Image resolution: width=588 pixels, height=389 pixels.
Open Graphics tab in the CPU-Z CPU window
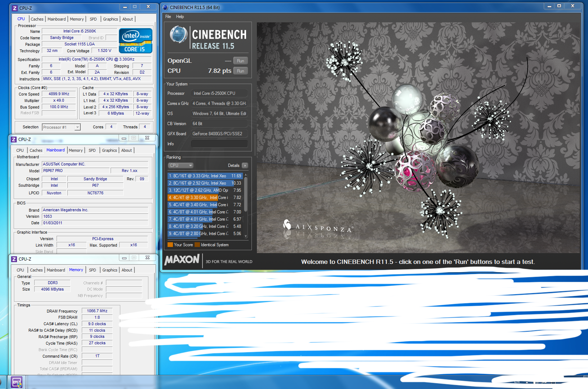point(111,19)
